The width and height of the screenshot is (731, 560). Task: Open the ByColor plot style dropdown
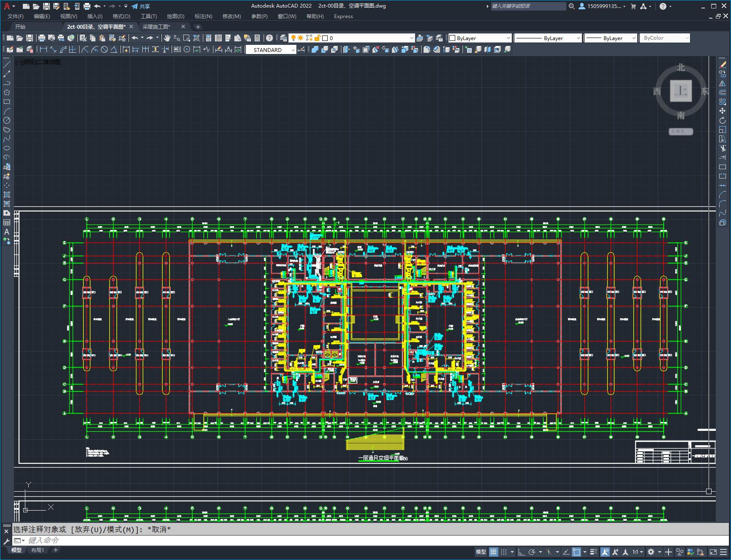665,38
